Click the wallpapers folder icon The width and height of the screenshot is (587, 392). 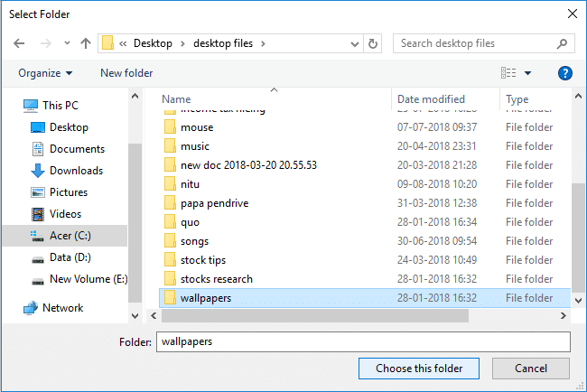pyautogui.click(x=170, y=298)
